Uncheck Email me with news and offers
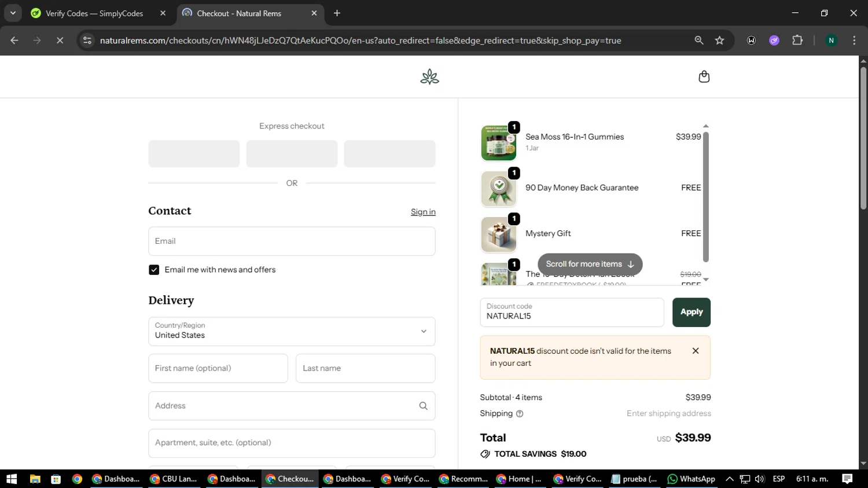 154,270
